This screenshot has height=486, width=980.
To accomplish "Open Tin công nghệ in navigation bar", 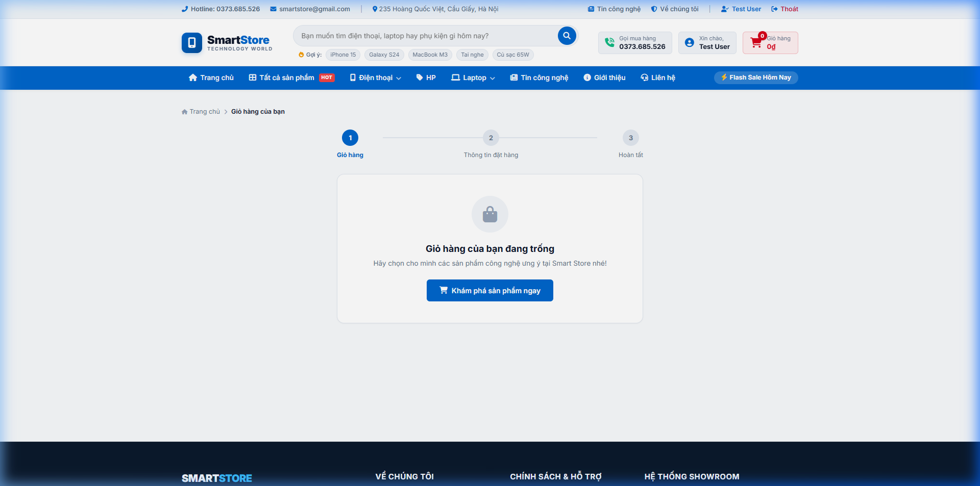I will point(539,78).
